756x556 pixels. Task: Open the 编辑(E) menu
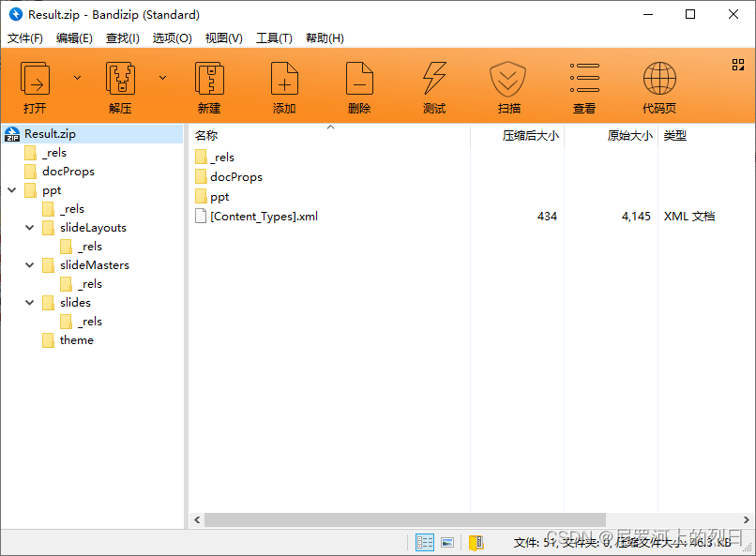click(x=74, y=38)
